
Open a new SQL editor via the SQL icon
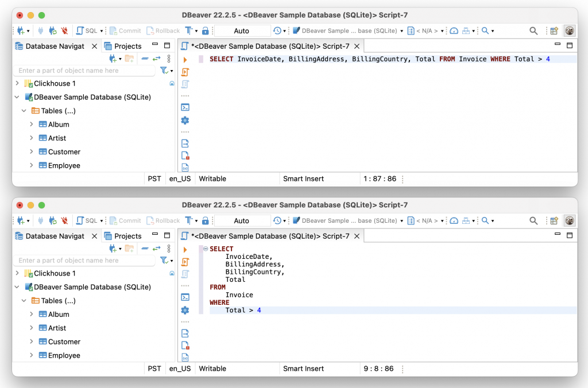81,30
